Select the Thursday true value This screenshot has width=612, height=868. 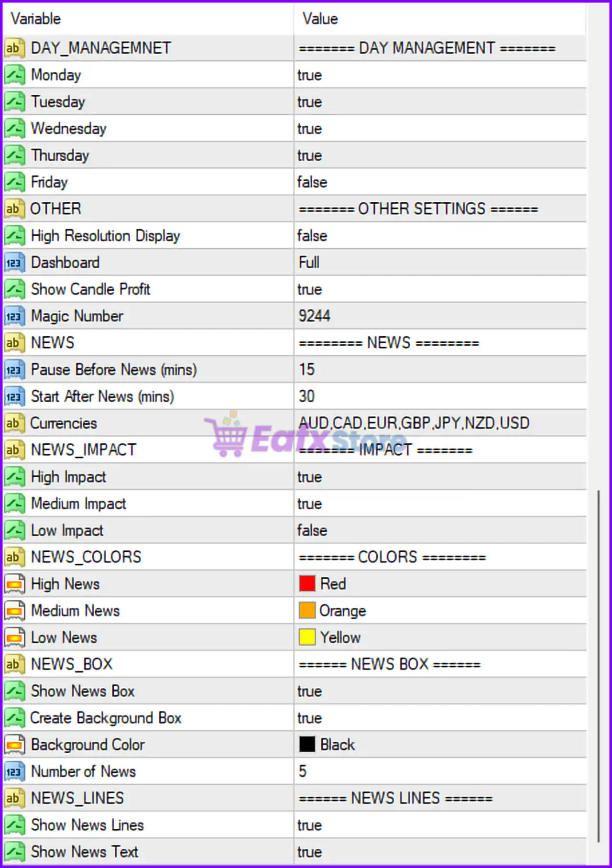309,155
